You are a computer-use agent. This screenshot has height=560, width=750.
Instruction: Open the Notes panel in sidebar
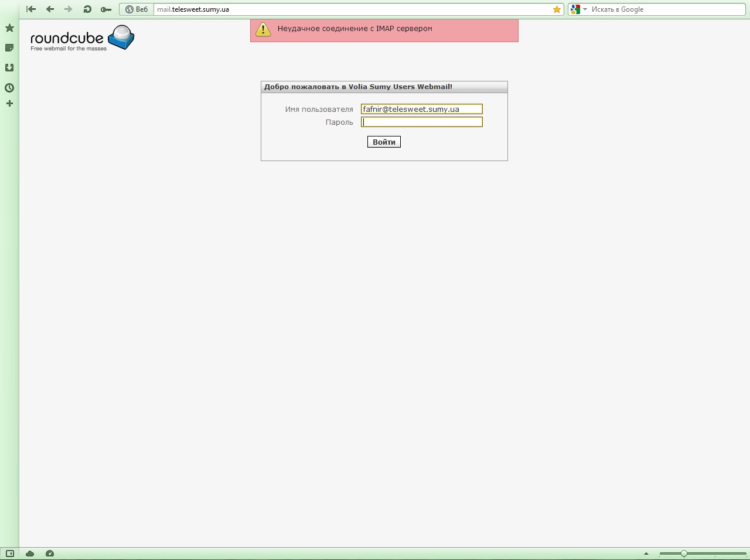tap(9, 48)
